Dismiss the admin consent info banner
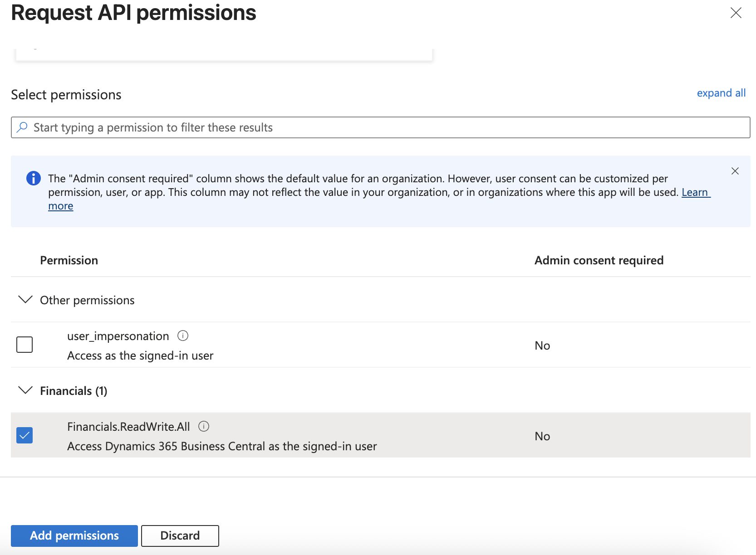756x555 pixels. pos(735,171)
